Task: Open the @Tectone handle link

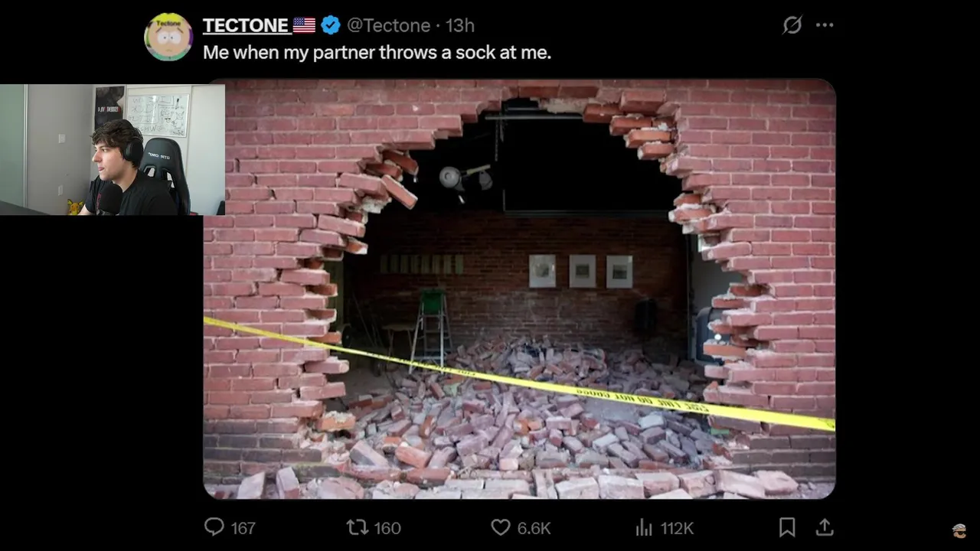Action: click(x=388, y=25)
